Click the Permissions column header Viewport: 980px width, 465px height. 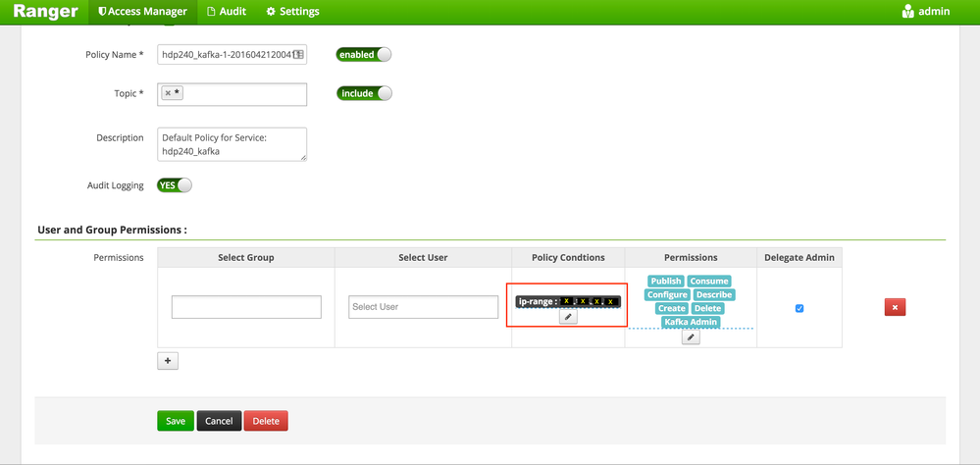(x=691, y=257)
